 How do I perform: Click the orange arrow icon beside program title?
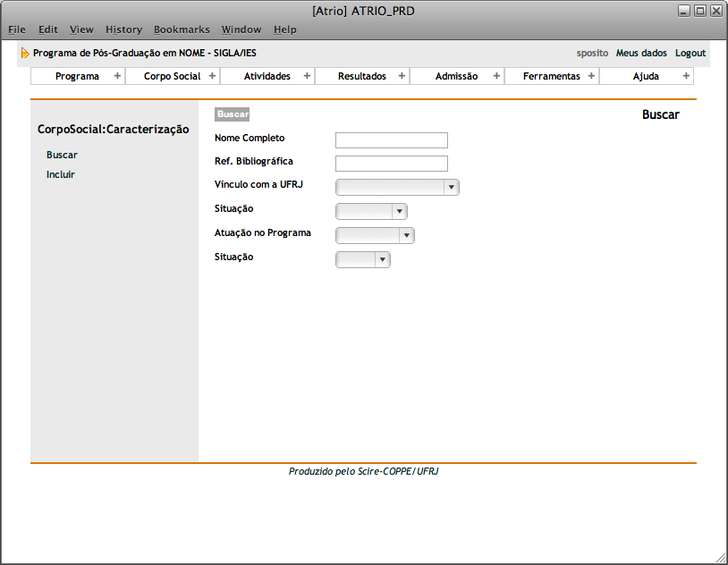(25, 54)
